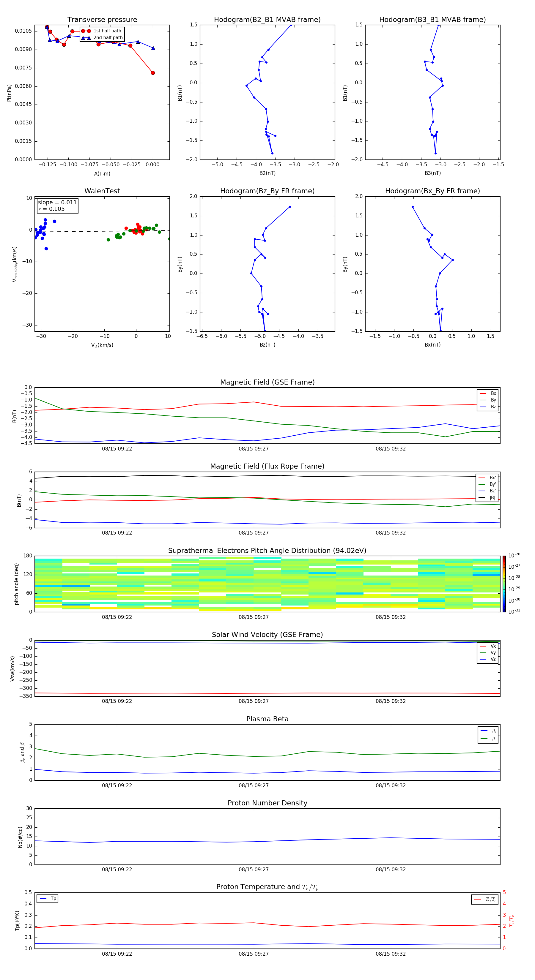The width and height of the screenshot is (535, 980).
Task: Click the 'Proton Temperature and Te/Tp' title
Action: 267,887
